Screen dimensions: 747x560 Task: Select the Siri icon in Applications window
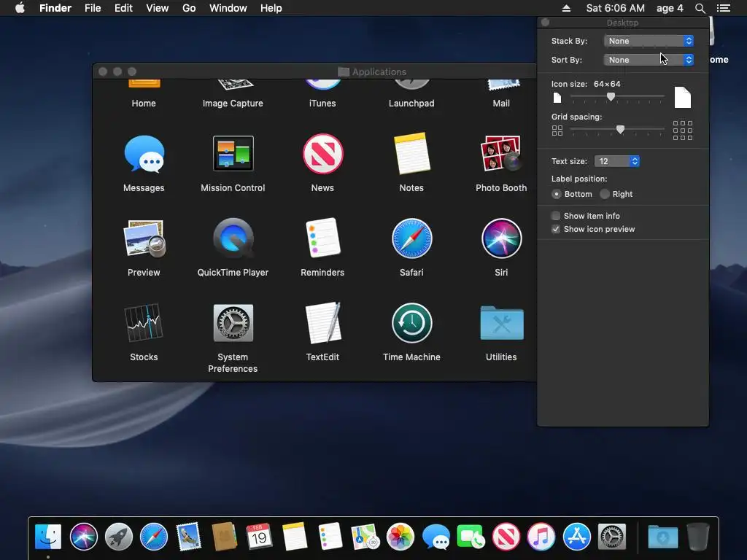click(x=501, y=238)
